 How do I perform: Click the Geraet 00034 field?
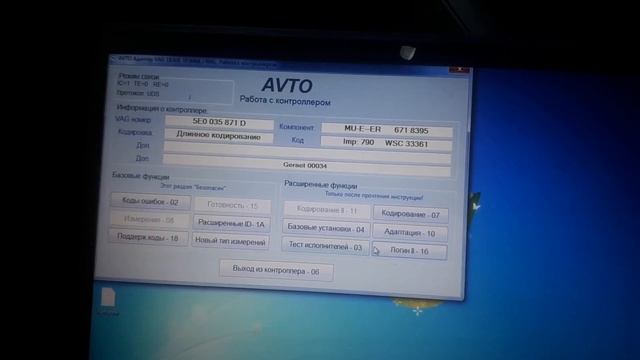tap(307, 166)
